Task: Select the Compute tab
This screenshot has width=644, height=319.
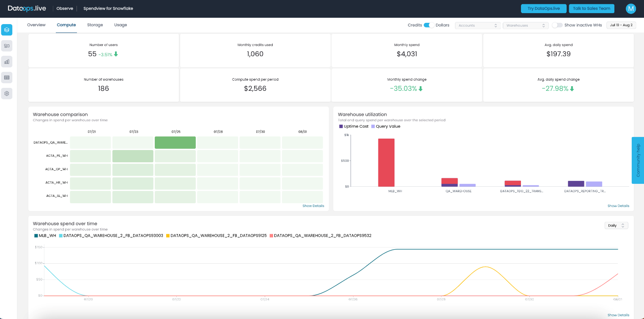Action: click(x=66, y=25)
